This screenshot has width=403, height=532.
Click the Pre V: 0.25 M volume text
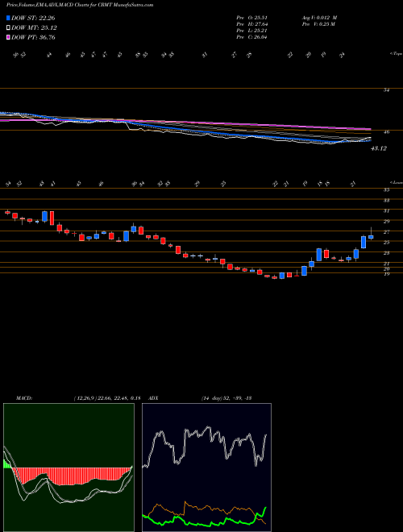pos(318,24)
